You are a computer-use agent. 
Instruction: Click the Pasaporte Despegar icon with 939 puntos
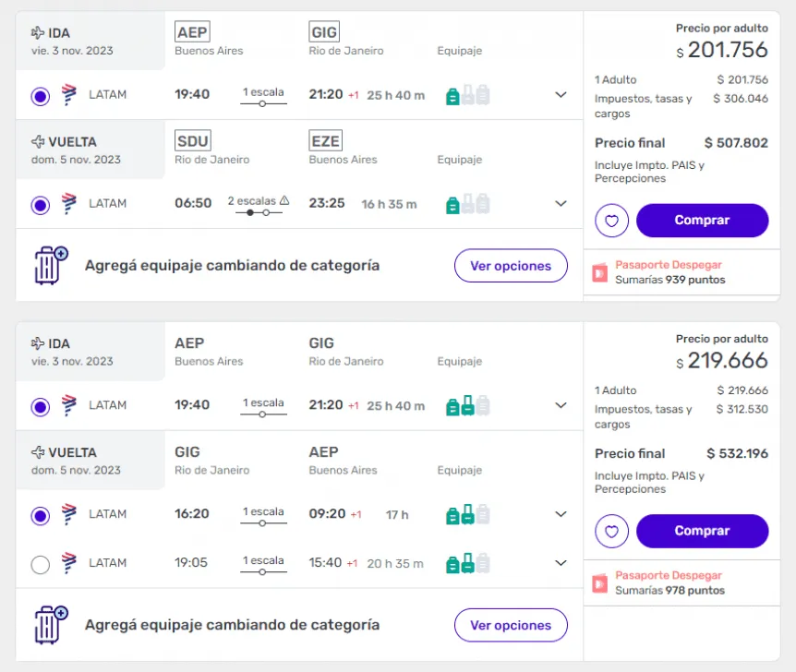[600, 272]
